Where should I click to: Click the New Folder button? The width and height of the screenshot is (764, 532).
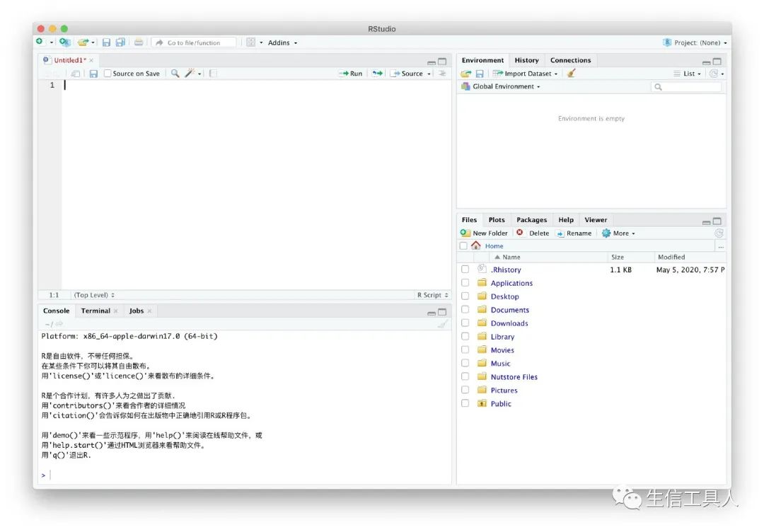click(x=485, y=233)
